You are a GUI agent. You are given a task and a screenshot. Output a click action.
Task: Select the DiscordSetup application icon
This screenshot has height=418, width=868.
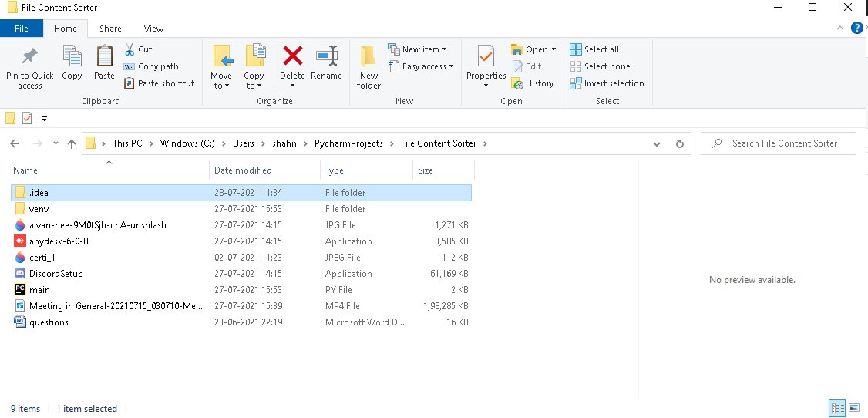point(20,274)
